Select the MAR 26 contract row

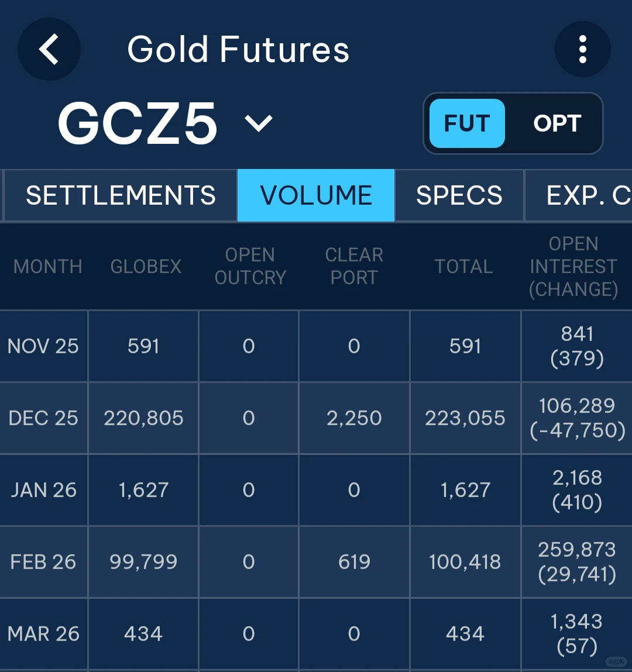point(43,634)
